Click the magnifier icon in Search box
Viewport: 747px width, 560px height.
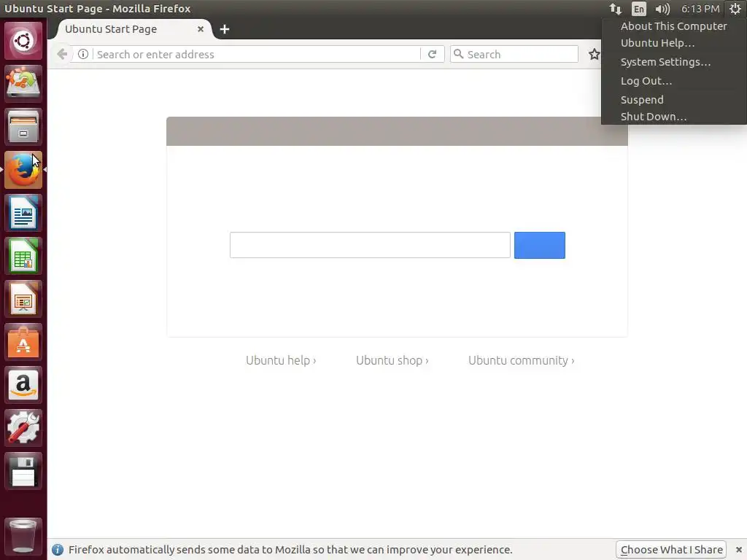pos(458,54)
